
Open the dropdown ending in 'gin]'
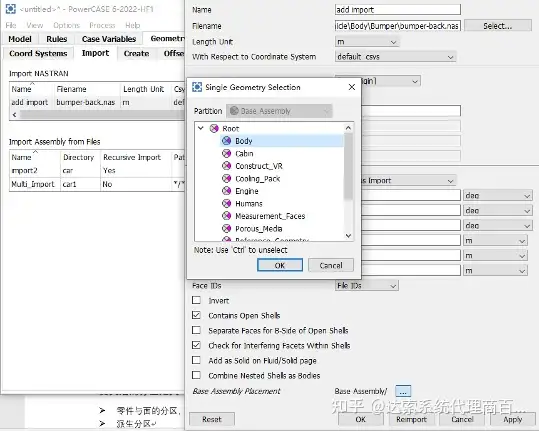pos(390,81)
